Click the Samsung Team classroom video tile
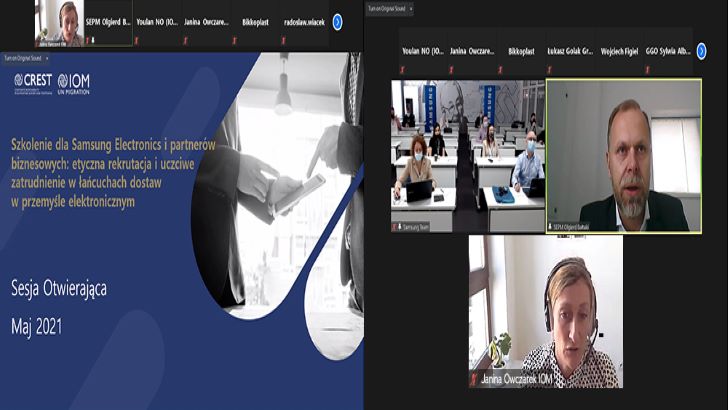The image size is (728, 410). 468,156
